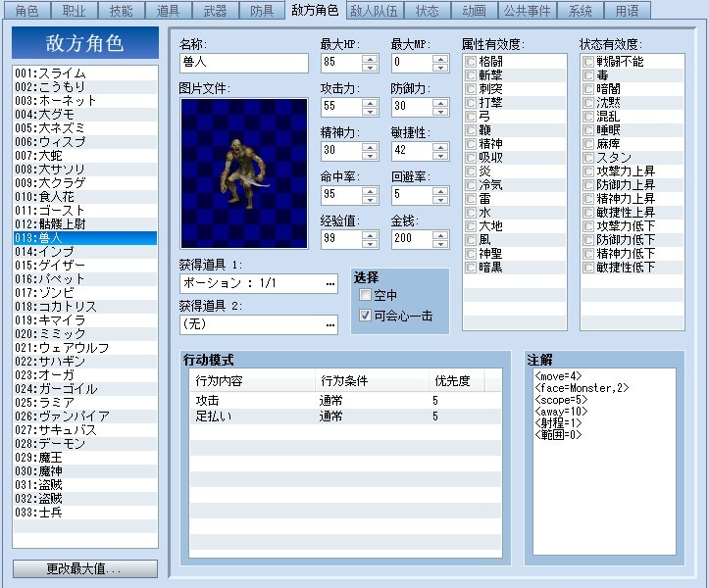Click the 优先度 column header
Viewport: 709px width, 588px height.
coord(456,380)
